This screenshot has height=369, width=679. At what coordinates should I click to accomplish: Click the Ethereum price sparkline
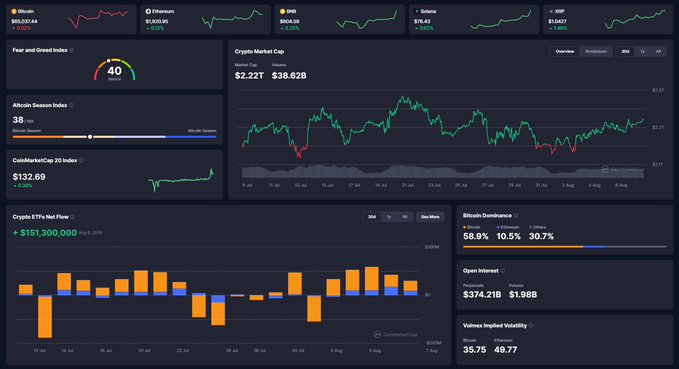point(232,19)
